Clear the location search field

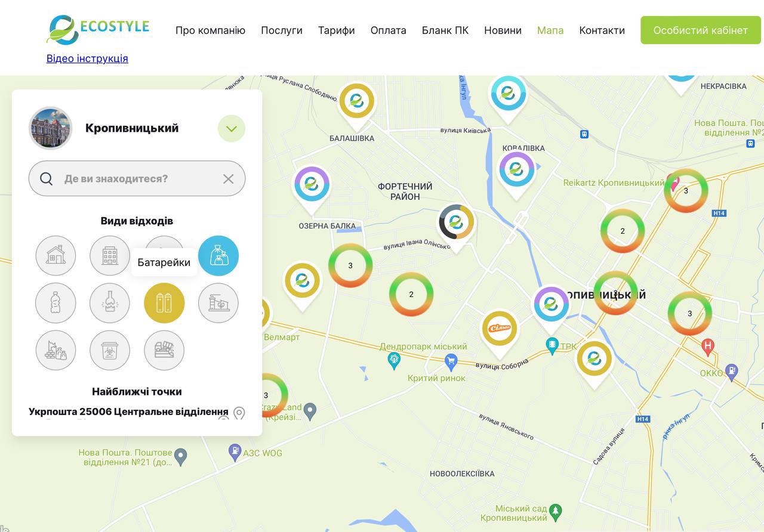pyautogui.click(x=228, y=179)
